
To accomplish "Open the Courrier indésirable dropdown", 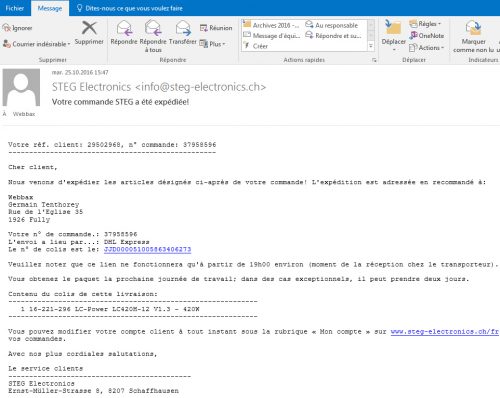I will (x=37, y=44).
